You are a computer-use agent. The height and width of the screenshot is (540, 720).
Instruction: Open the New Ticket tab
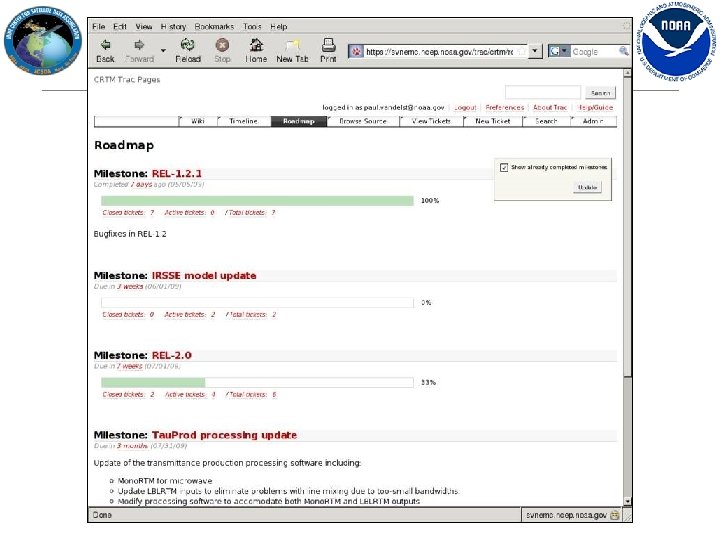pos(493,121)
